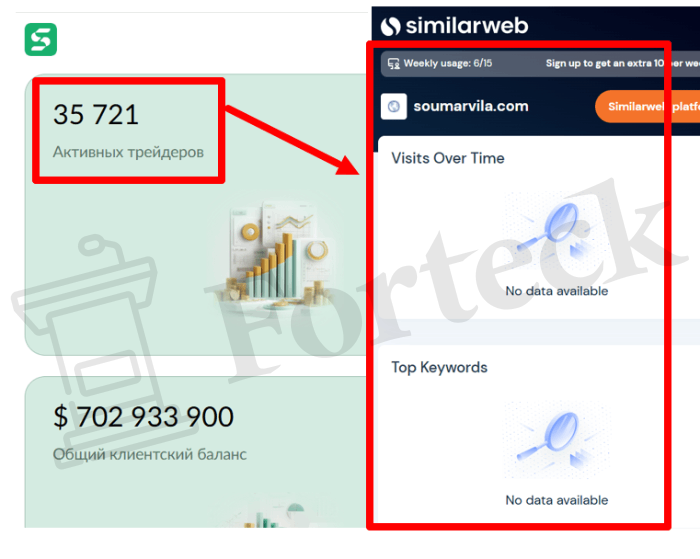This screenshot has width=700, height=559.
Task: Click the weekly usage monitor icon
Action: coord(393,64)
